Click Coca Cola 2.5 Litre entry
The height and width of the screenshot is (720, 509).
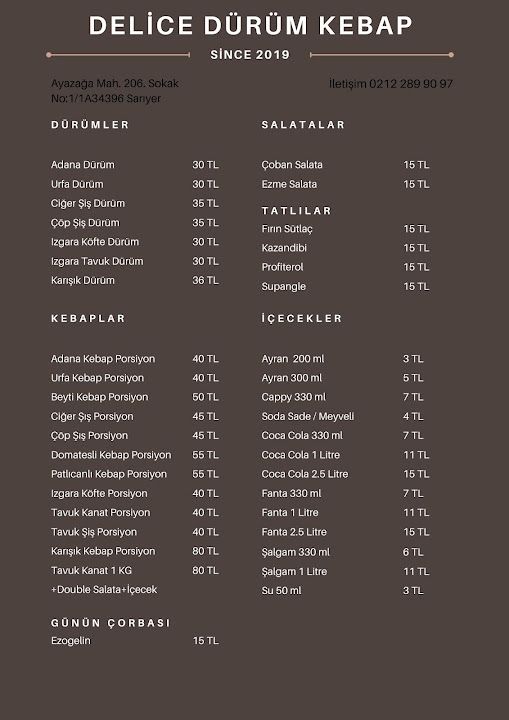tap(345, 474)
